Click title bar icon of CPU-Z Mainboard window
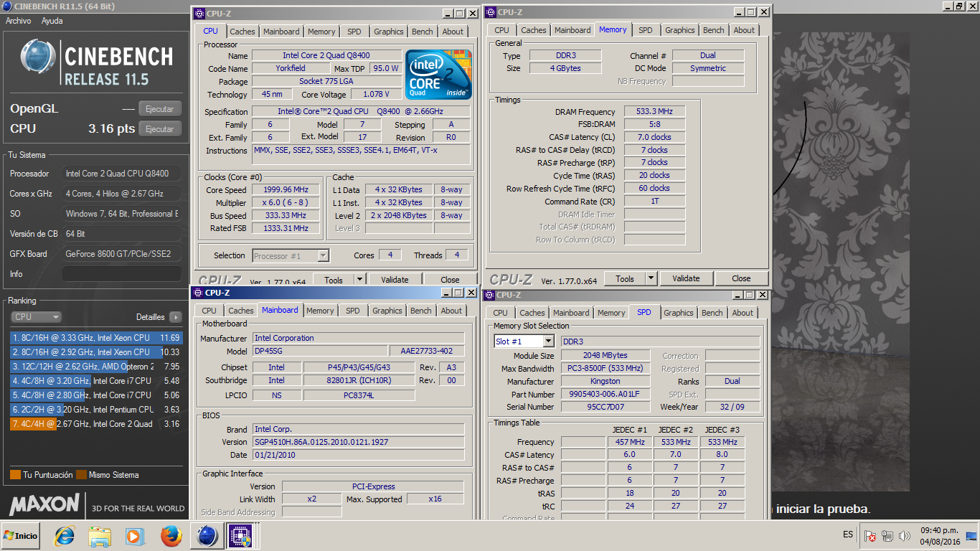 click(198, 293)
